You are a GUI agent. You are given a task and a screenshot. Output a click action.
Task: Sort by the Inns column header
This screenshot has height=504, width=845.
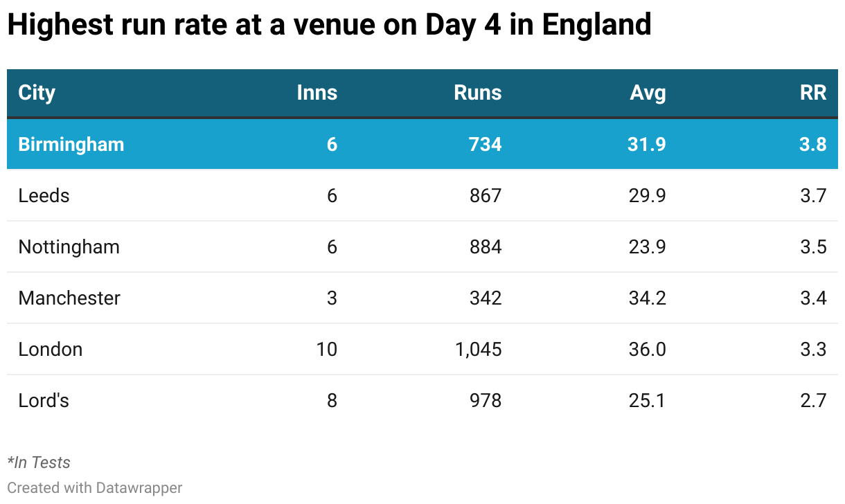317,93
